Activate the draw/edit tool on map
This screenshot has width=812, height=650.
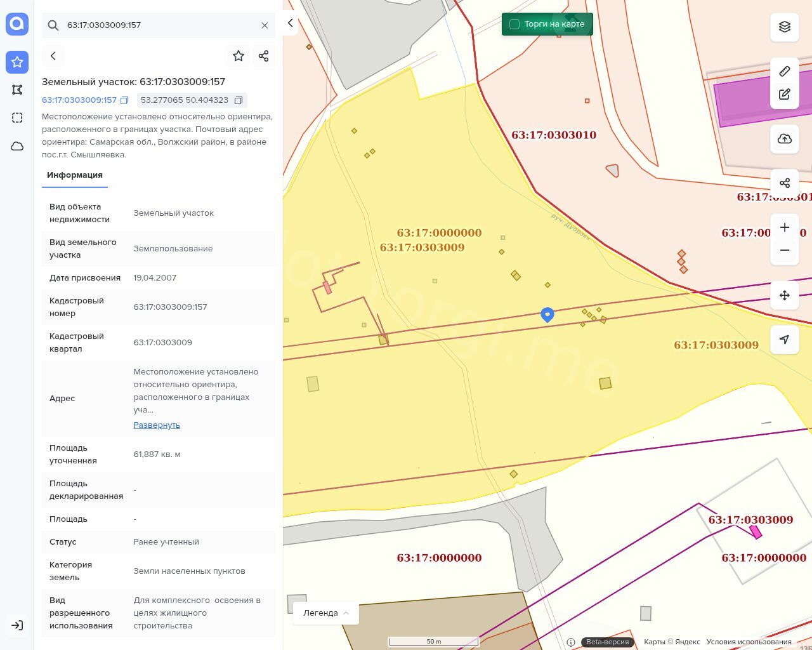coord(785,95)
